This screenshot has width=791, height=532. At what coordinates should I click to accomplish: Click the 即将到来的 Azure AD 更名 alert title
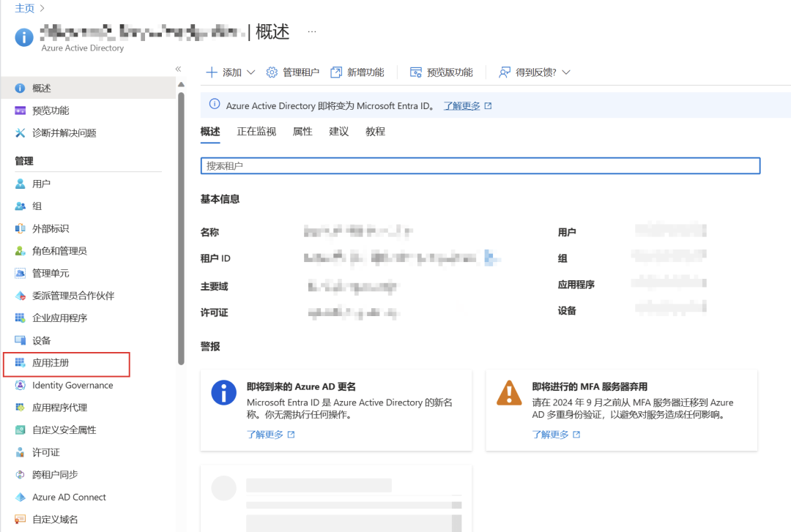[301, 387]
